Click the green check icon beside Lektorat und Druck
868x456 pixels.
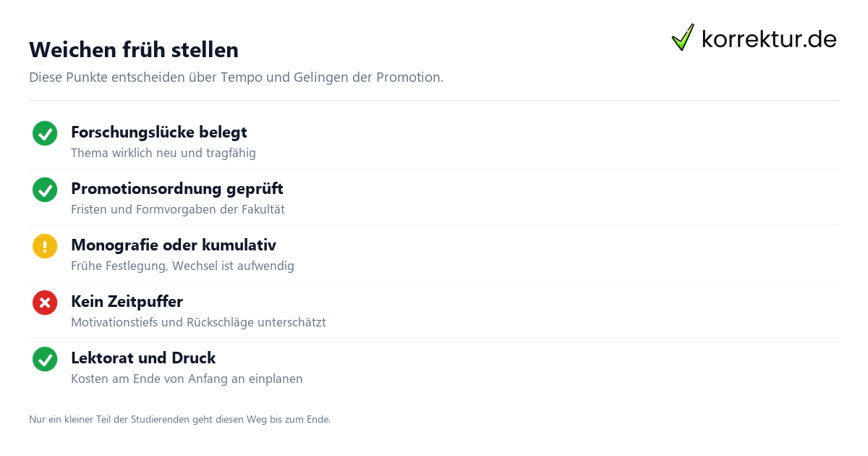(45, 359)
